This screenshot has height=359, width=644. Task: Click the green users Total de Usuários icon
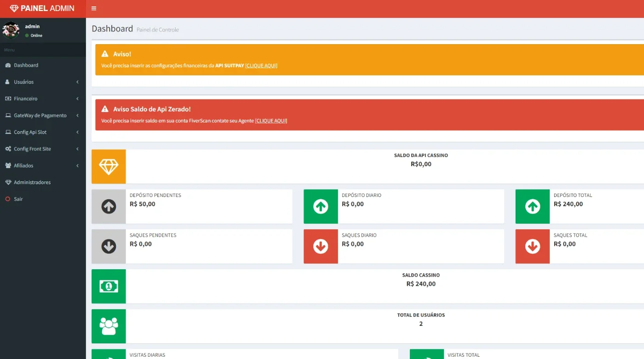click(109, 326)
